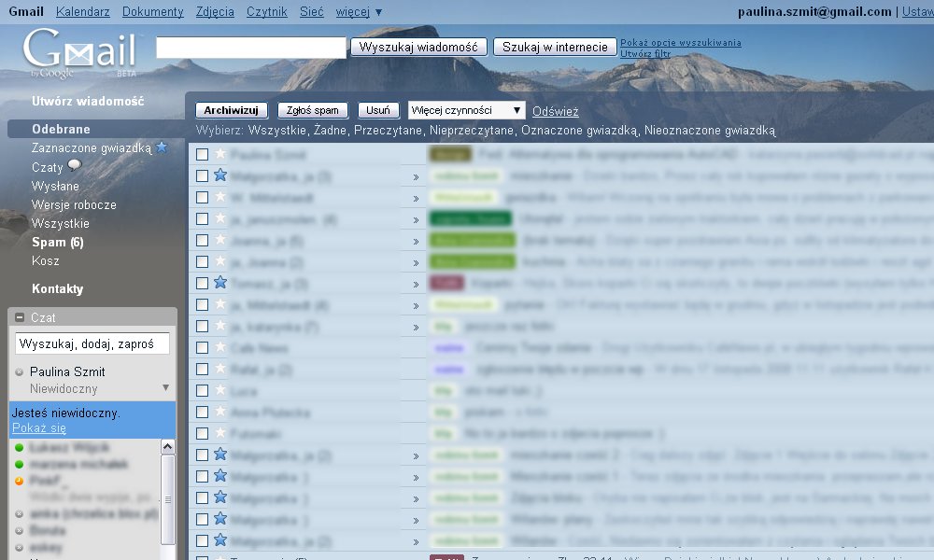Open the Niewidoczny status dropdown arrow
934x560 pixels.
pyautogui.click(x=165, y=388)
